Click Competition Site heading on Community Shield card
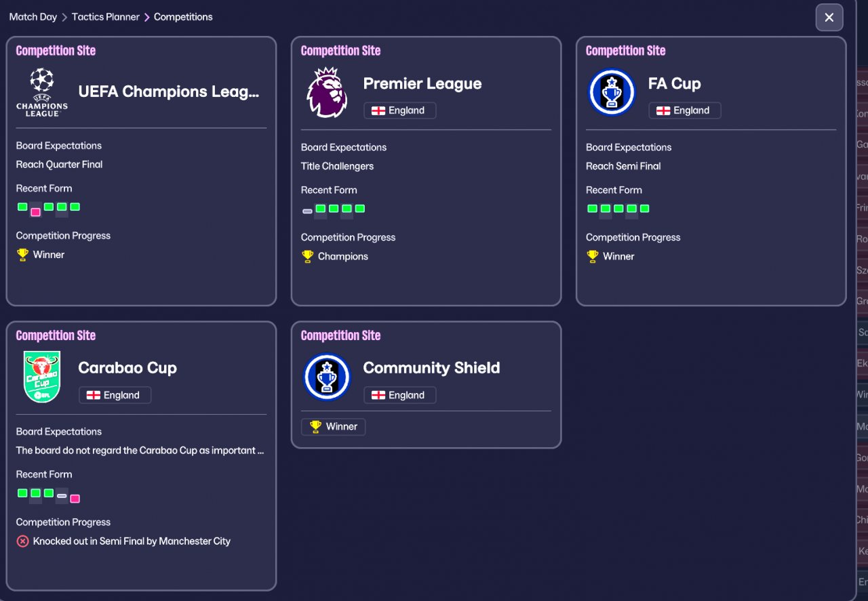The image size is (868, 601). click(x=340, y=335)
